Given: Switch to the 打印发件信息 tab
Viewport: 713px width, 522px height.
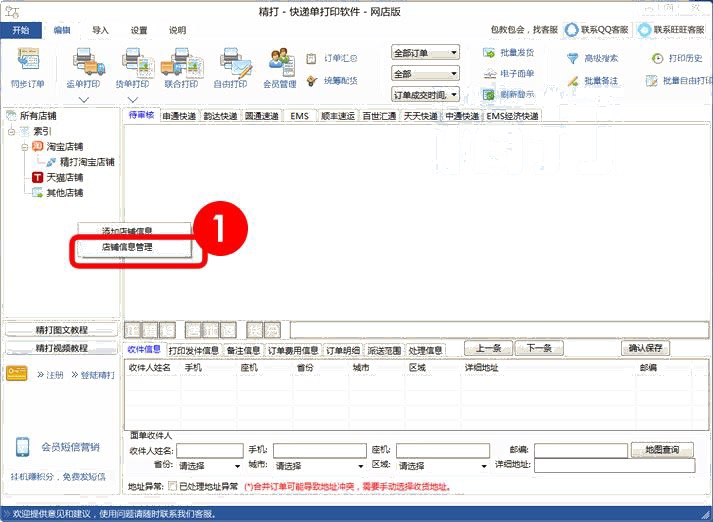Looking at the screenshot, I should tap(193, 351).
